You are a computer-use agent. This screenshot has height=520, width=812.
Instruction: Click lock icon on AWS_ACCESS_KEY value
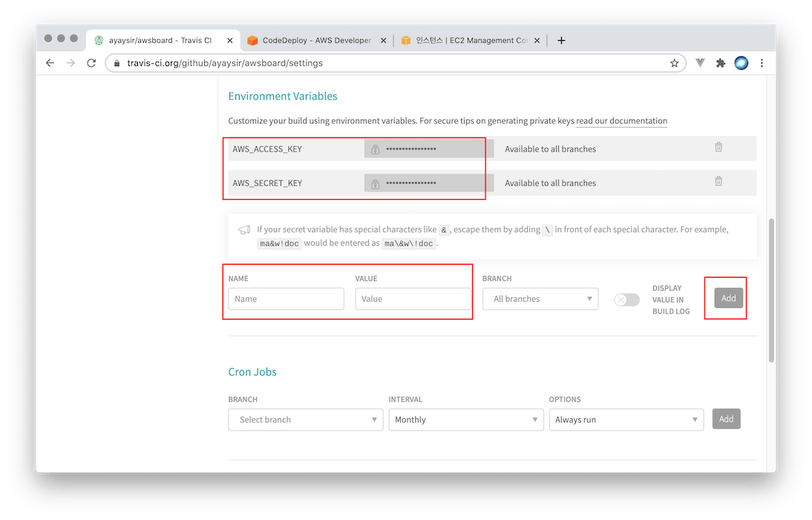[x=376, y=149]
